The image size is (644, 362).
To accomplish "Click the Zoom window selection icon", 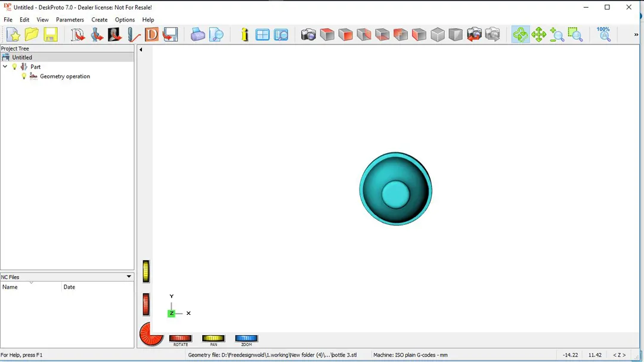I will pos(575,35).
